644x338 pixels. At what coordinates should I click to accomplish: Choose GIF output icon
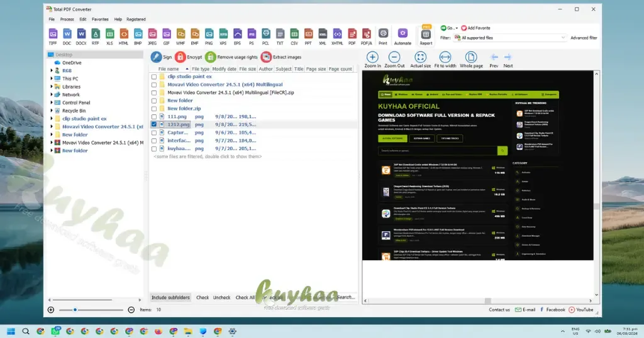point(166,34)
